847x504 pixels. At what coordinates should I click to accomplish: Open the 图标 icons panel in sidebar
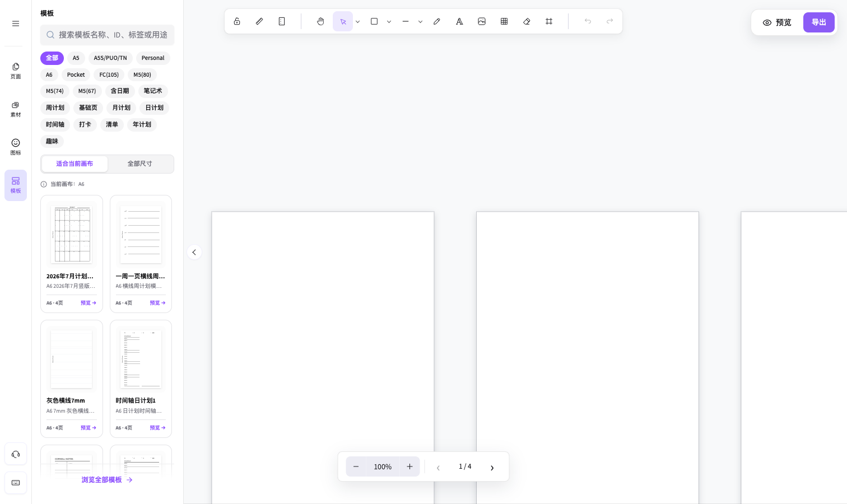tap(16, 147)
